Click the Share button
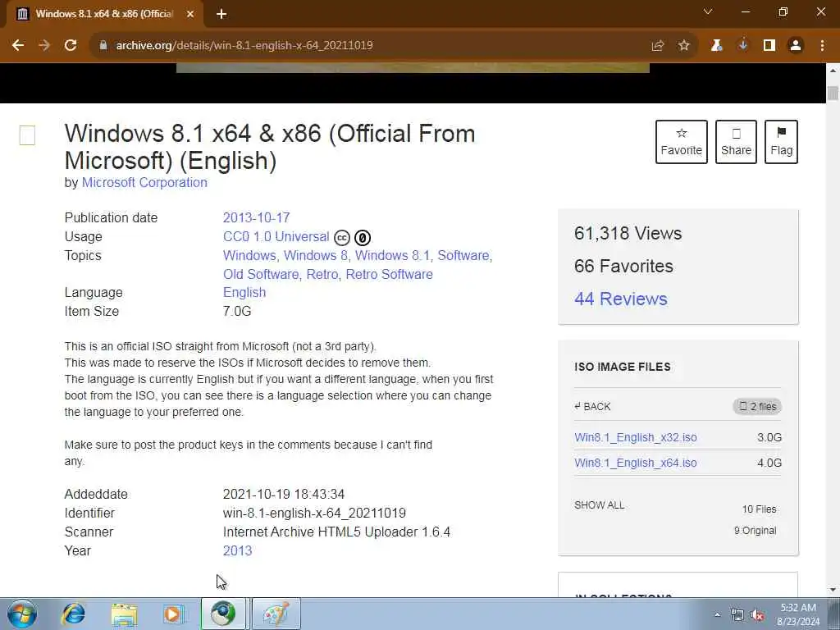The height and width of the screenshot is (630, 840). (736, 142)
